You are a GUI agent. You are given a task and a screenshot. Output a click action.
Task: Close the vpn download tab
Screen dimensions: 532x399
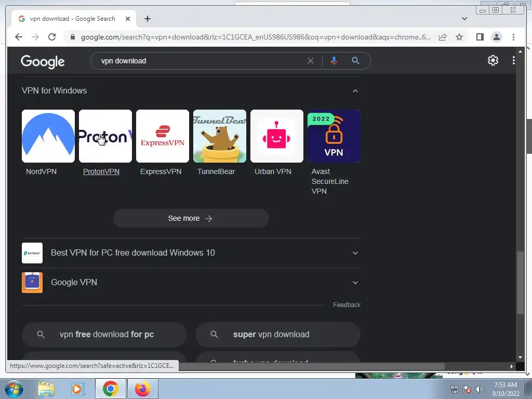pyautogui.click(x=128, y=19)
